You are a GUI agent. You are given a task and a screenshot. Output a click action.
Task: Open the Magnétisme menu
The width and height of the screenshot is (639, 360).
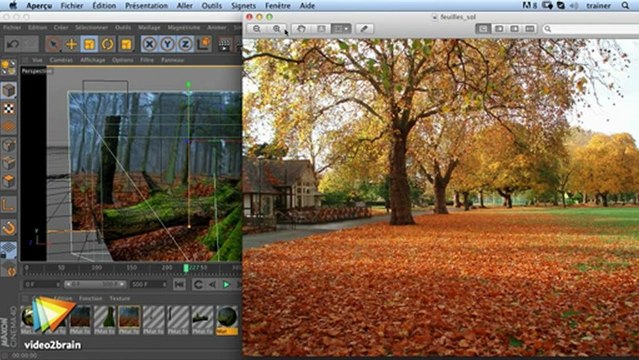click(x=183, y=27)
